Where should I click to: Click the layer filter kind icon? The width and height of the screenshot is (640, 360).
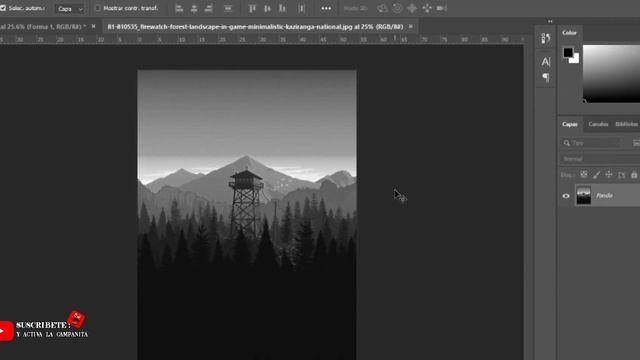pos(636,143)
